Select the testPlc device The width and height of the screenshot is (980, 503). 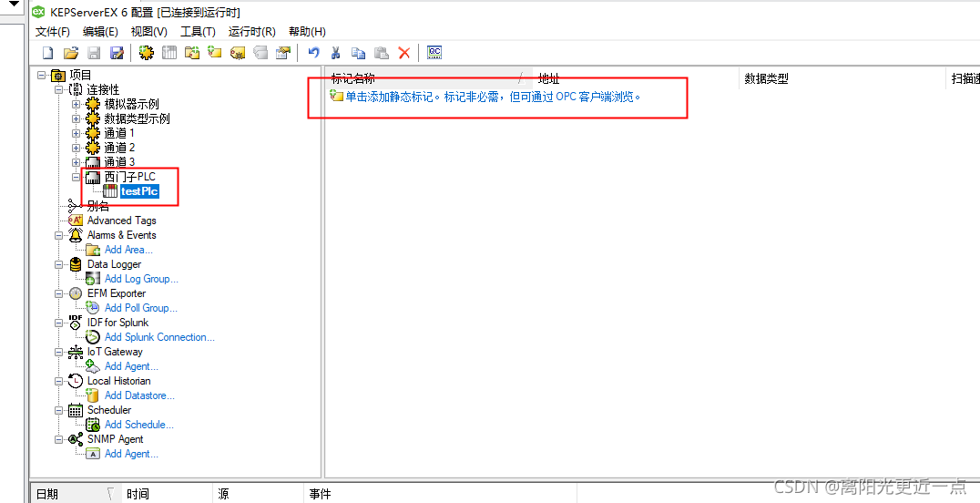[138, 191]
